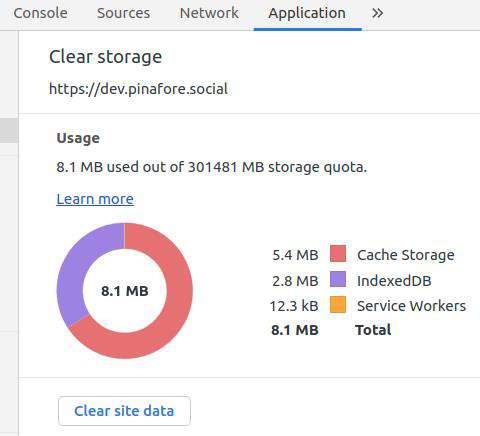Open the Learn more link

coord(95,199)
